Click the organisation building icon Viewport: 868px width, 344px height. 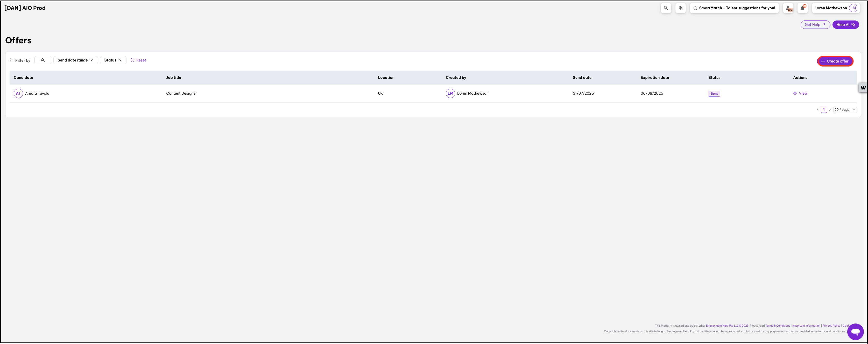point(680,8)
